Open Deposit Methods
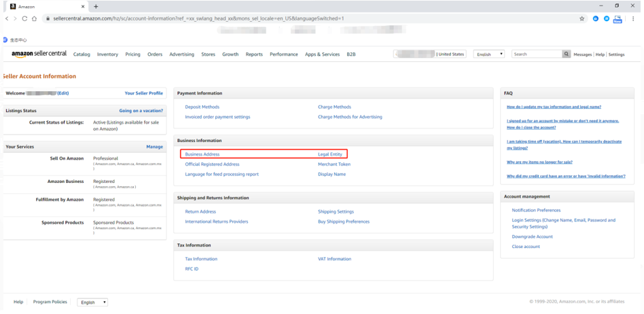 [202, 107]
